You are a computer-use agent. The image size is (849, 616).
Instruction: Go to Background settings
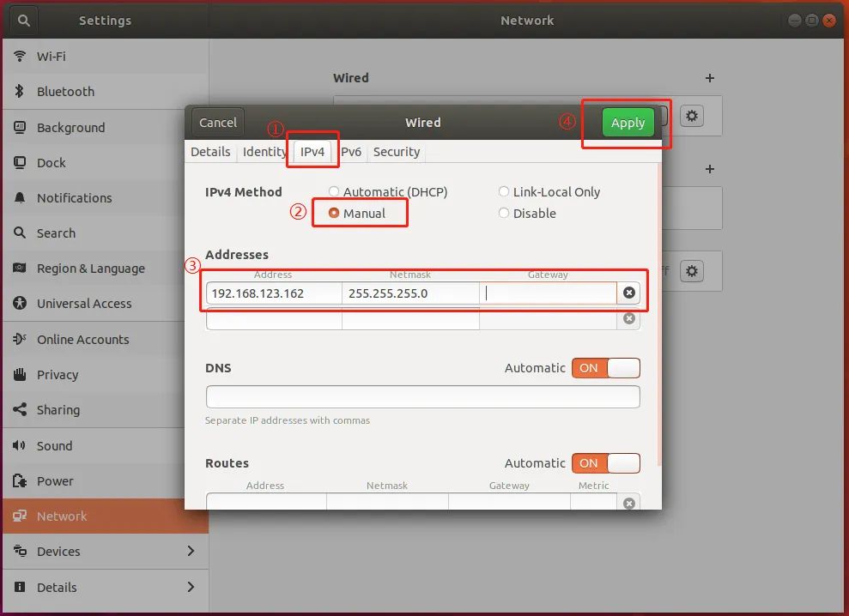pyautogui.click(x=106, y=128)
